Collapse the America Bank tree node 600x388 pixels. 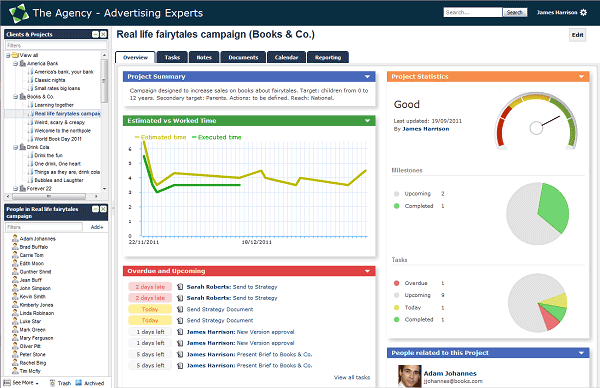tap(16, 64)
